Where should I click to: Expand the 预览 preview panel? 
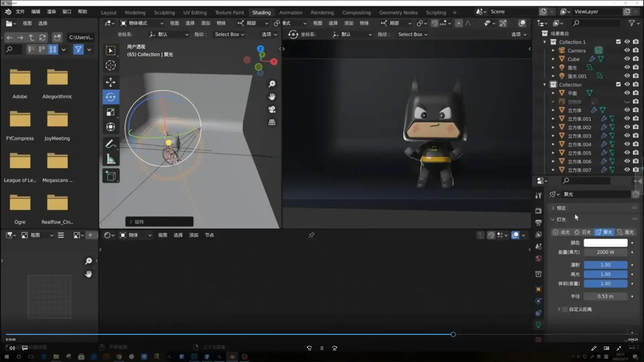coord(561,208)
